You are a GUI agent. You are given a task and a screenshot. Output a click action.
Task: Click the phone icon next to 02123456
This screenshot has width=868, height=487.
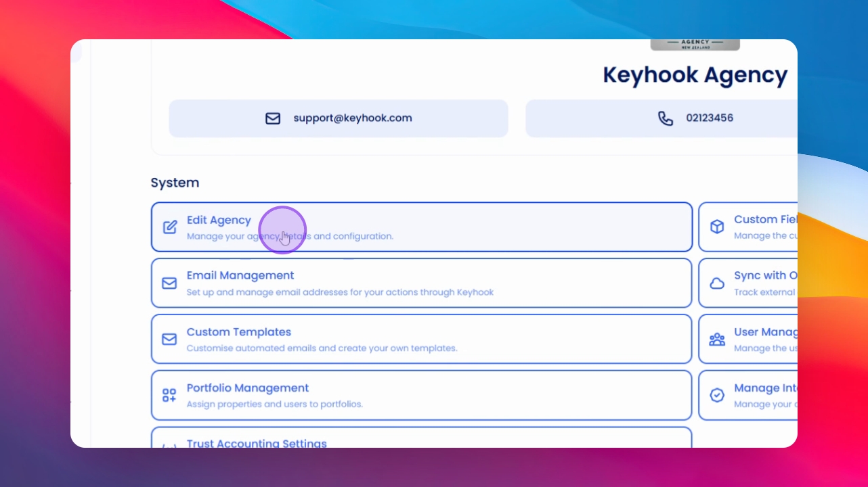666,118
